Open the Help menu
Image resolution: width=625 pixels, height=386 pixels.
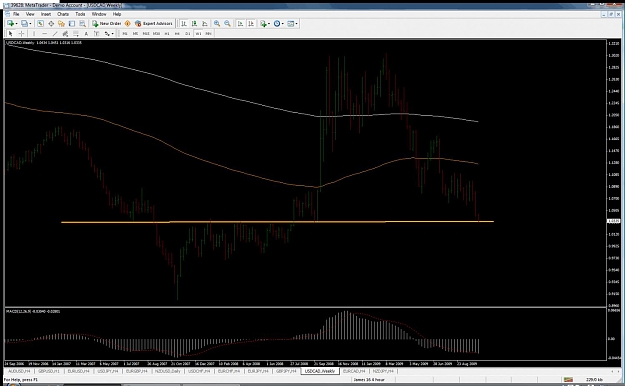pos(117,14)
